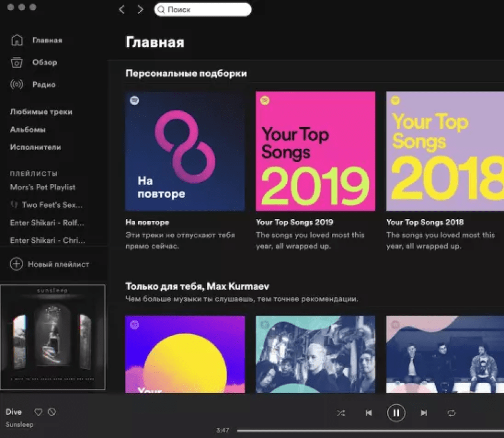504x438 pixels.
Task: Click the Your Top Songs 2018 title link
Action: [425, 222]
